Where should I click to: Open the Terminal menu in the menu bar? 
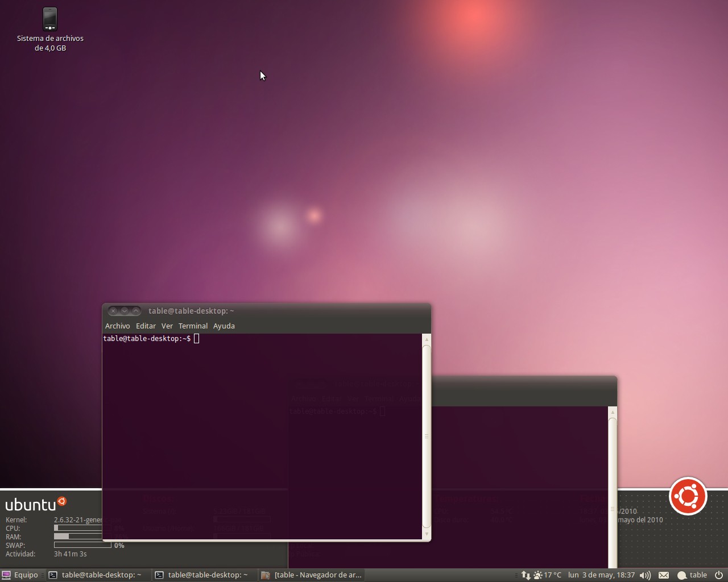coord(193,326)
